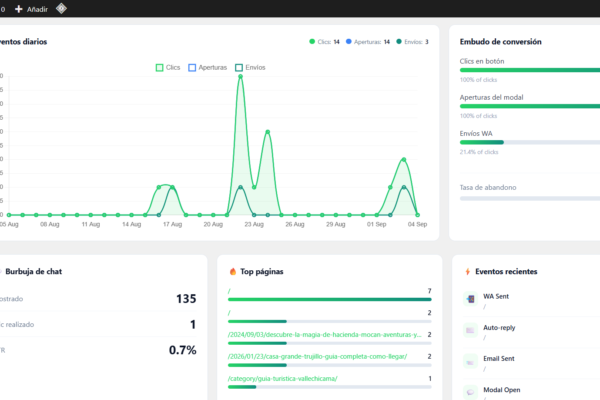Click the Burbuja de chat heading
Screen dimensions: 600x400
pyautogui.click(x=34, y=271)
